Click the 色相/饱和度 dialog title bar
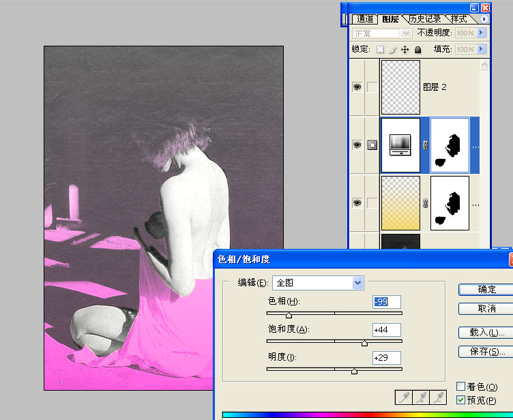The image size is (513, 420). coord(363,259)
